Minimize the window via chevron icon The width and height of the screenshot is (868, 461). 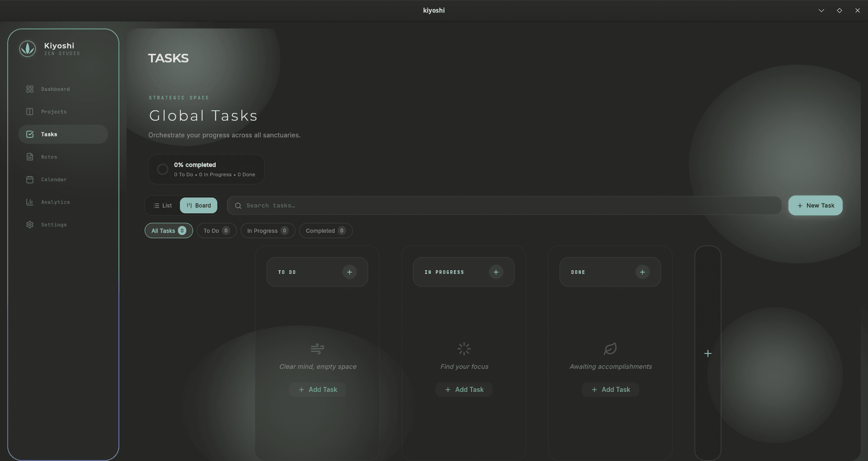821,10
